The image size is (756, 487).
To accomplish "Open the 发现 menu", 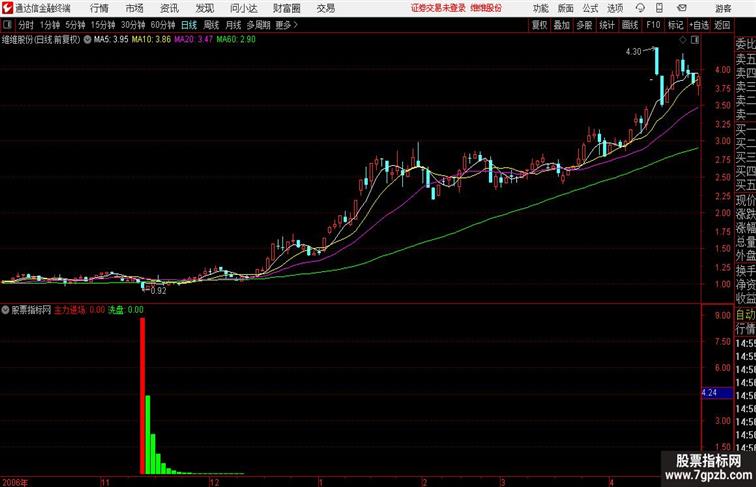I will click(205, 8).
